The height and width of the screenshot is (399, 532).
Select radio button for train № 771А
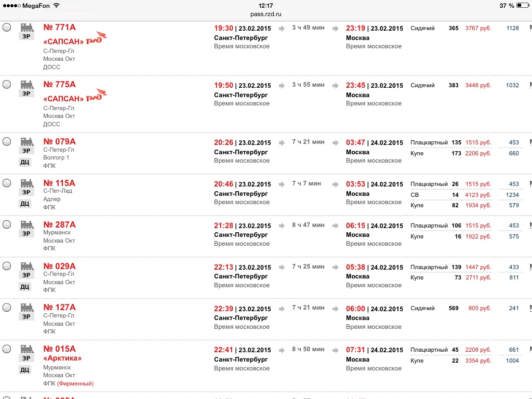point(7,28)
